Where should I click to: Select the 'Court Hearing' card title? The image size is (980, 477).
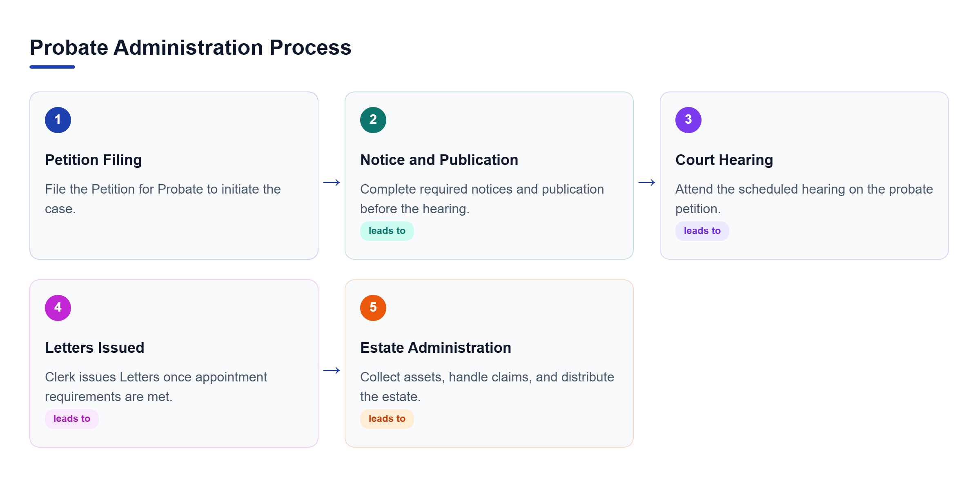point(724,160)
